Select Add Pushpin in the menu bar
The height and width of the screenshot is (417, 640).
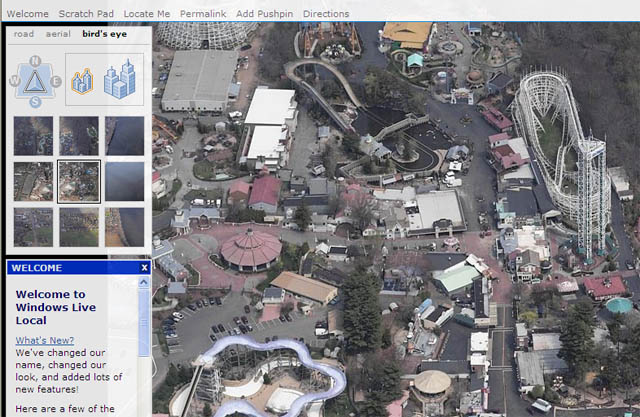click(x=264, y=14)
